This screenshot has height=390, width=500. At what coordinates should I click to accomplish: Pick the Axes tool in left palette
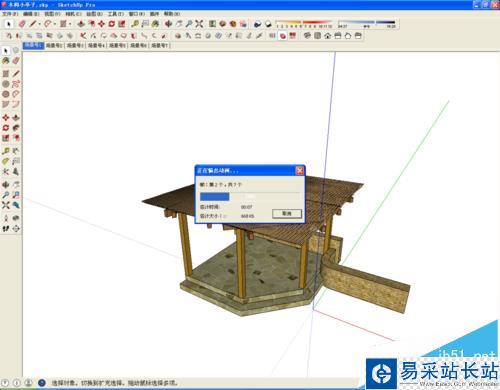coord(6,172)
